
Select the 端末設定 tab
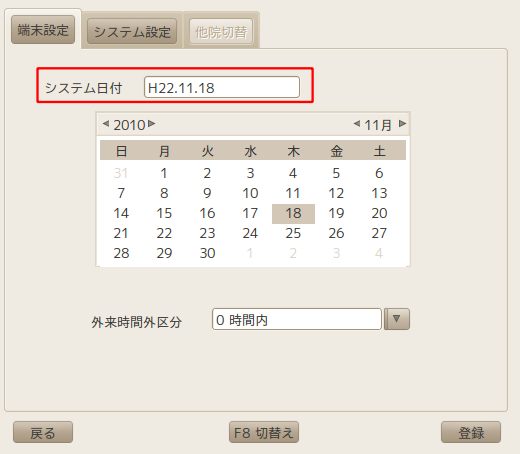43,30
